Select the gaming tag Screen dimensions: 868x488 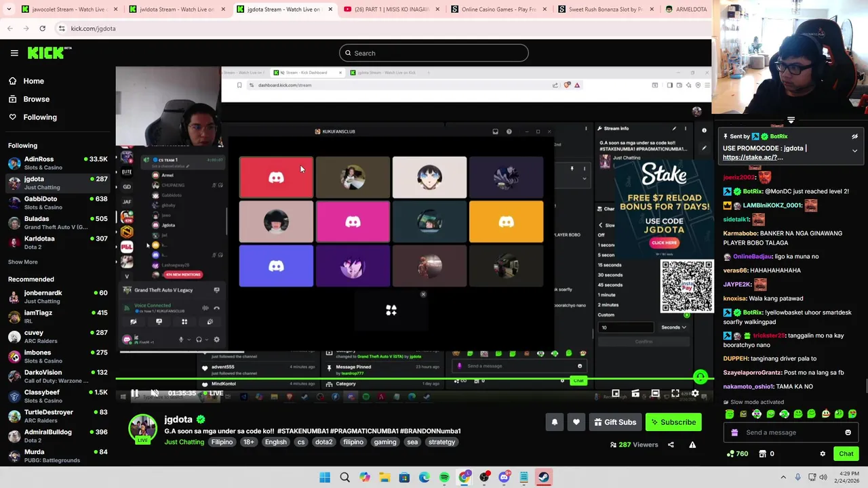[x=384, y=442]
